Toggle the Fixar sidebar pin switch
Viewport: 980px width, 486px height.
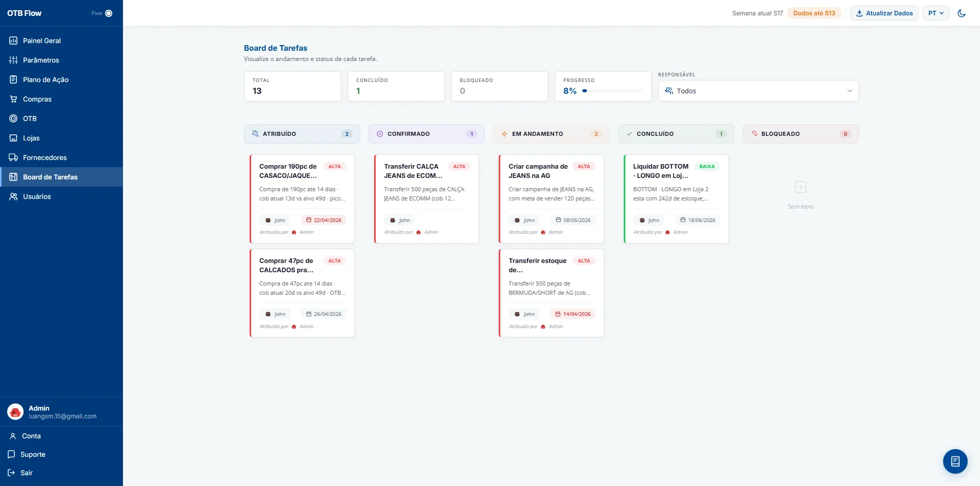109,13
